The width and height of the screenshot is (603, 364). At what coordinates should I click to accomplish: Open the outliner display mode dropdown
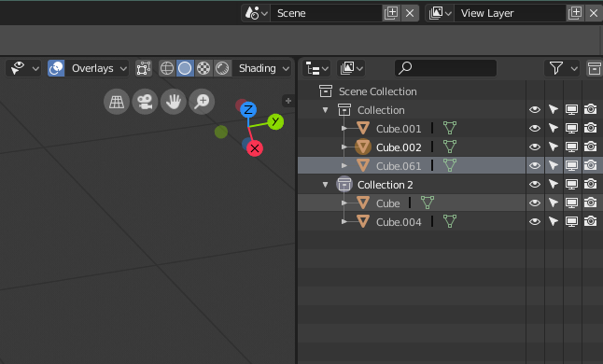coord(351,68)
